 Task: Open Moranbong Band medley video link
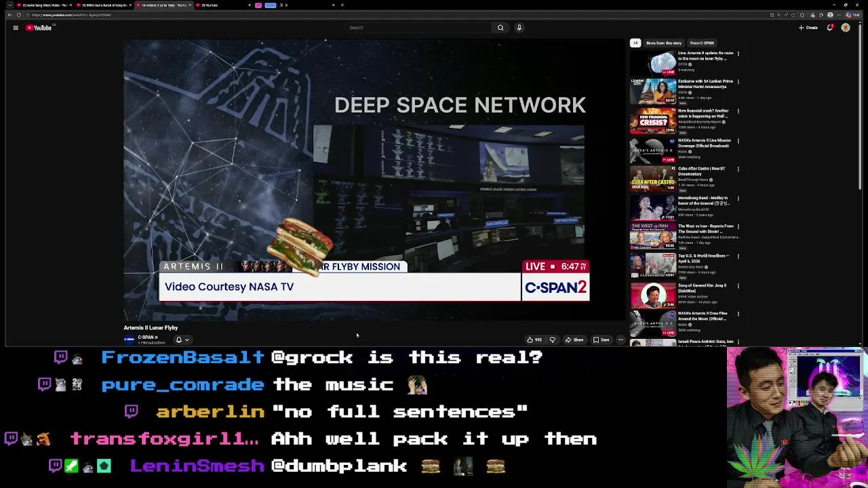click(x=704, y=201)
